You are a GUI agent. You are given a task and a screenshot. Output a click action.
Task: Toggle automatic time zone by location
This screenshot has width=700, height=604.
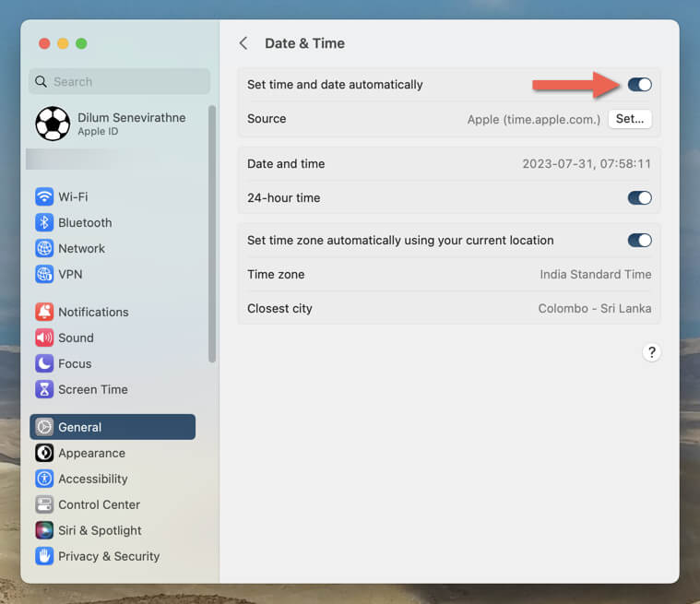click(x=639, y=241)
